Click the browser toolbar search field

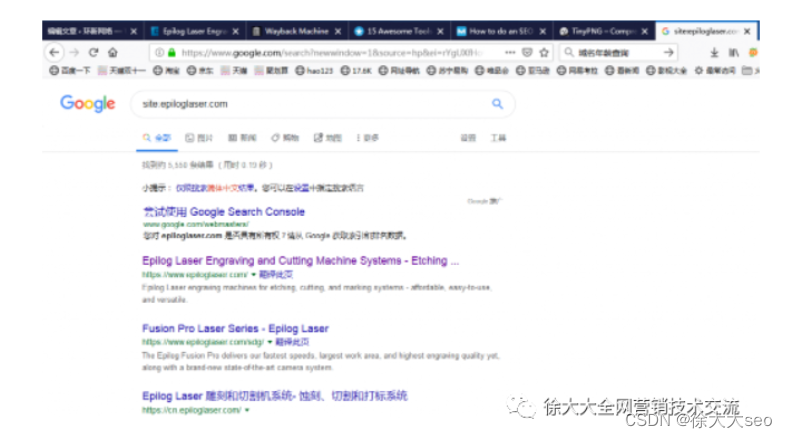(617, 52)
